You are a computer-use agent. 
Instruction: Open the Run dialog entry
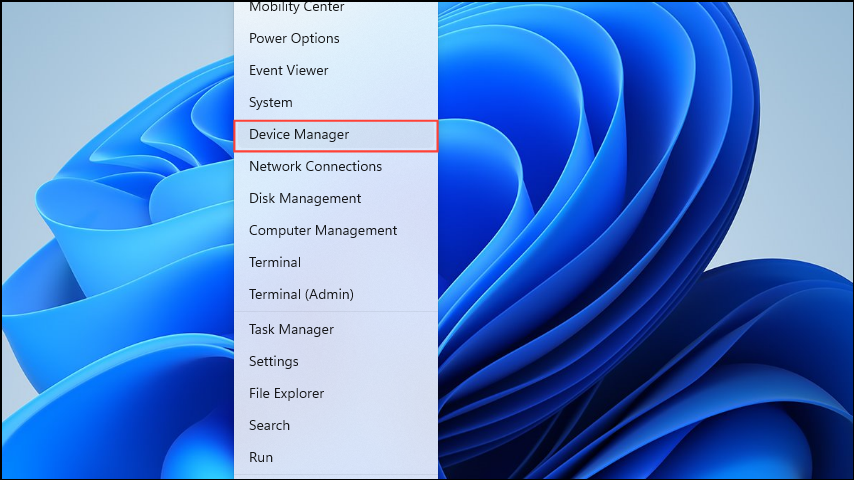[x=261, y=457]
